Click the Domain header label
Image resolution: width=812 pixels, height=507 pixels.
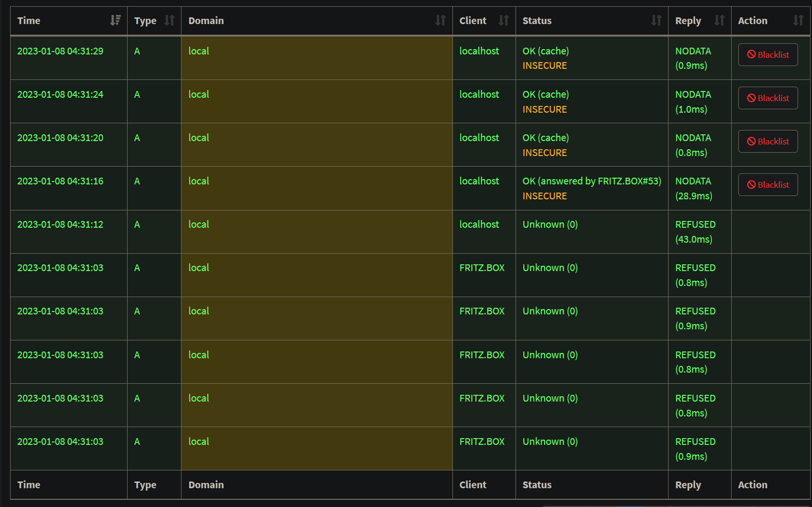(x=206, y=21)
